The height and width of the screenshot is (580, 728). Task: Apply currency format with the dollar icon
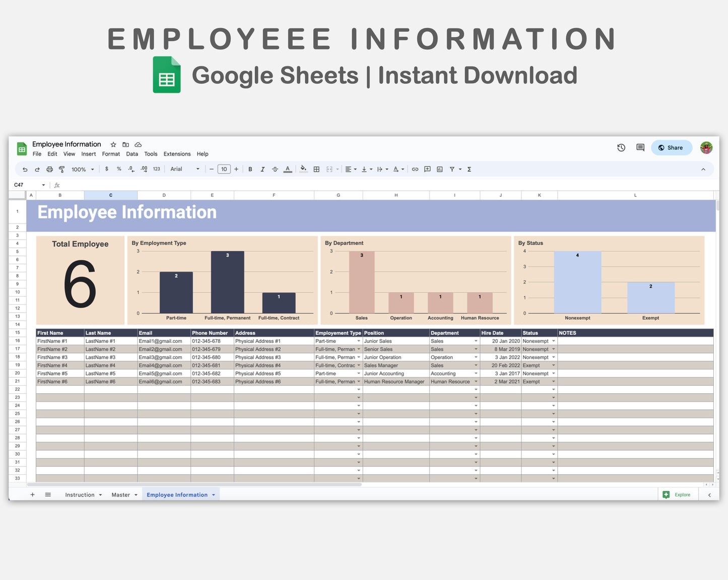106,169
